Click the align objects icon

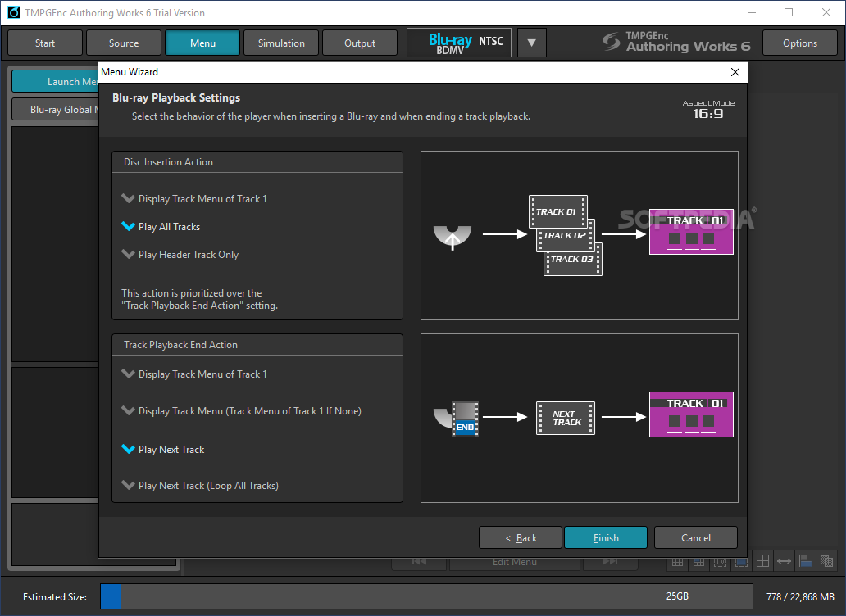[805, 561]
